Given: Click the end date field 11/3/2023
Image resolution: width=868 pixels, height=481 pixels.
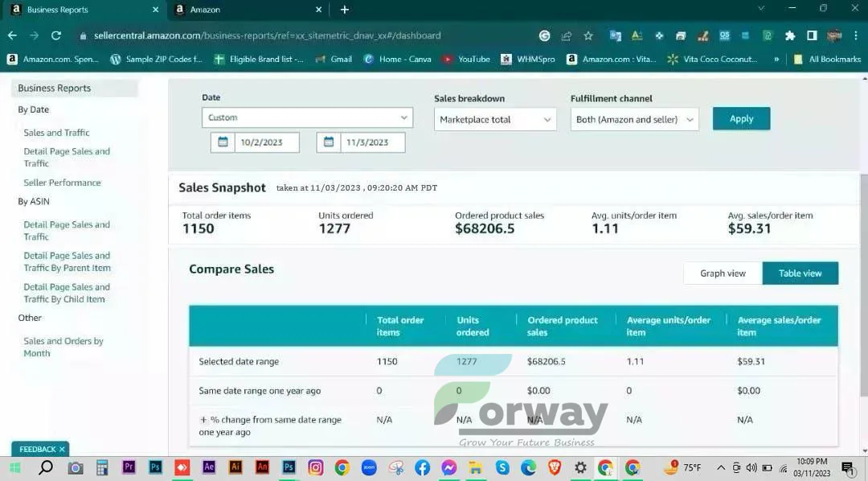Looking at the screenshot, I should click(373, 142).
